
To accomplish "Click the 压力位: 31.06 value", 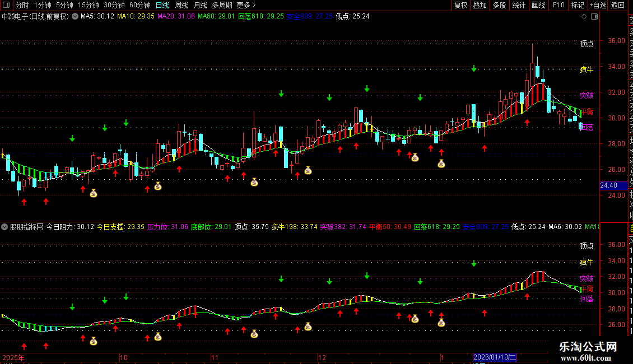I will point(167,227).
